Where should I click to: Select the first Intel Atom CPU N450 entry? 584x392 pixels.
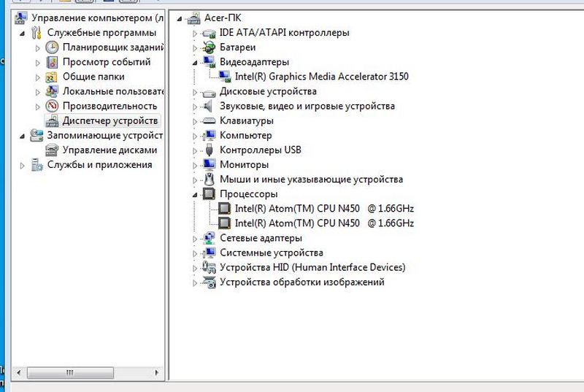[324, 209]
